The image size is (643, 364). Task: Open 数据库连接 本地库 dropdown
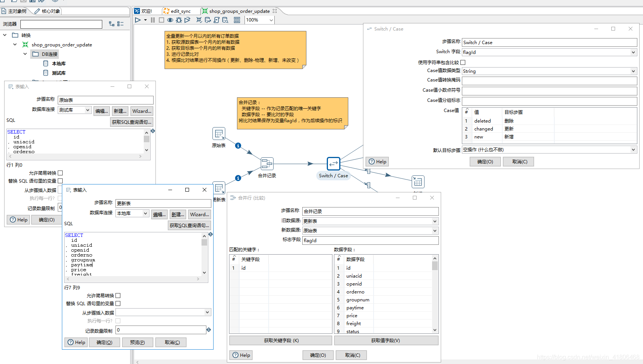(146, 213)
